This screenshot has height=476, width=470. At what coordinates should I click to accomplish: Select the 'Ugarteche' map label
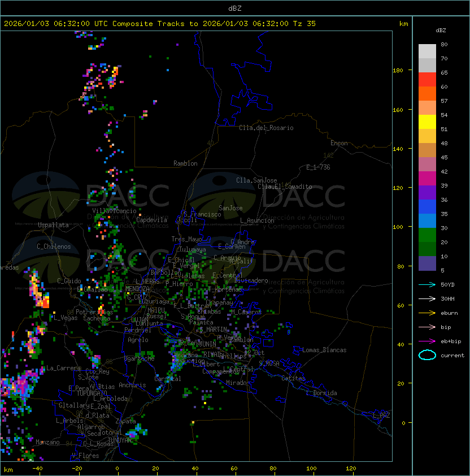click(140, 358)
